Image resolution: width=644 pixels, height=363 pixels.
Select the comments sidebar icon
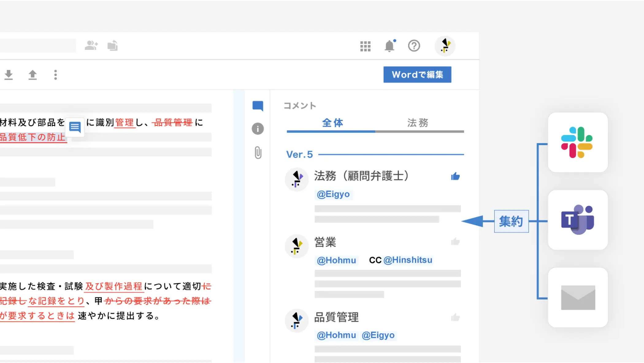(258, 106)
